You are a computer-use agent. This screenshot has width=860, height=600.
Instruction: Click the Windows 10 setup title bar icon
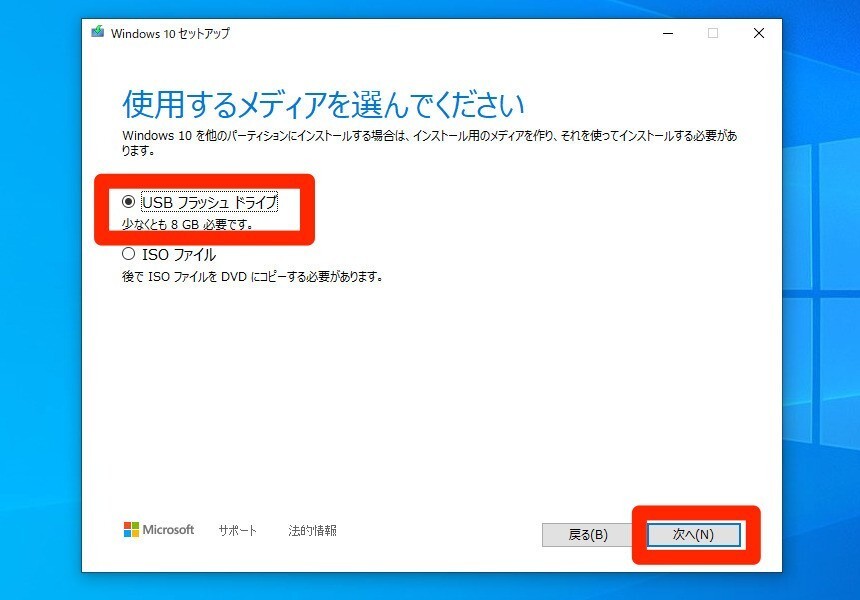tap(98, 32)
